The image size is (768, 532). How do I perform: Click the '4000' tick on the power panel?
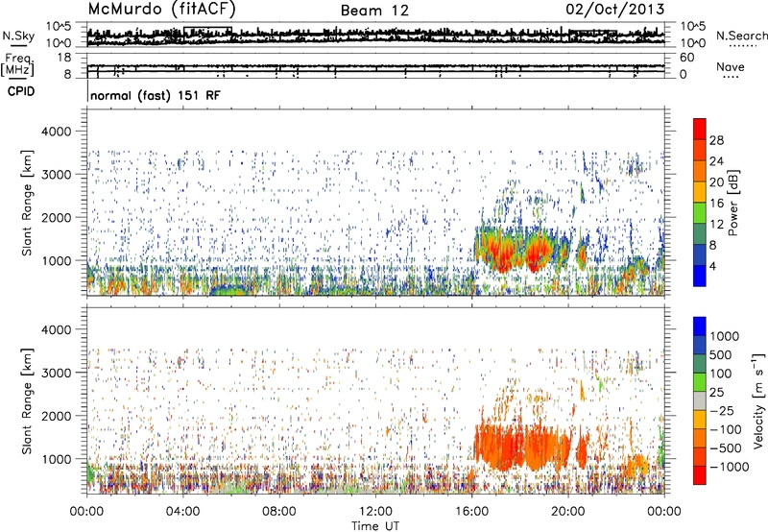(56, 132)
